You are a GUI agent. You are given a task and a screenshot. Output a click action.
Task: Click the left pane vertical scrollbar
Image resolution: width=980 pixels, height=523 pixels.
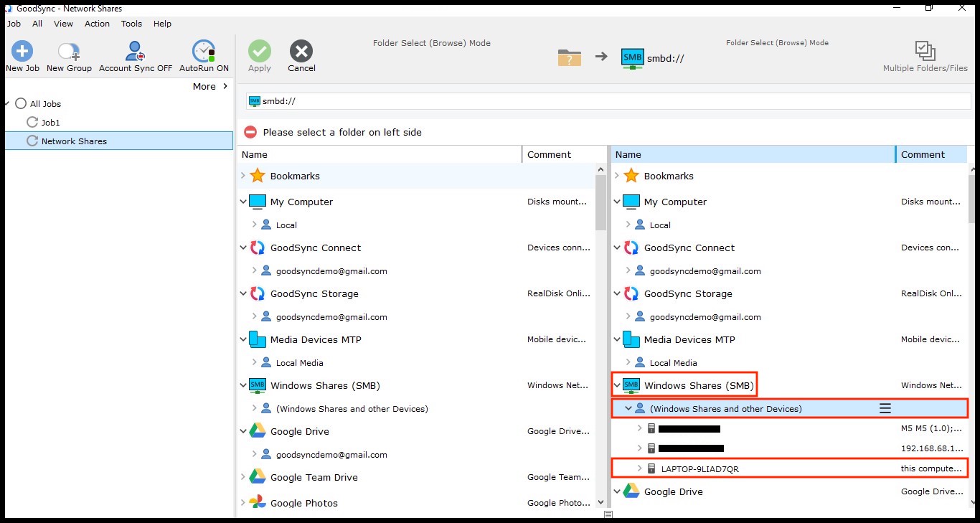(x=601, y=202)
